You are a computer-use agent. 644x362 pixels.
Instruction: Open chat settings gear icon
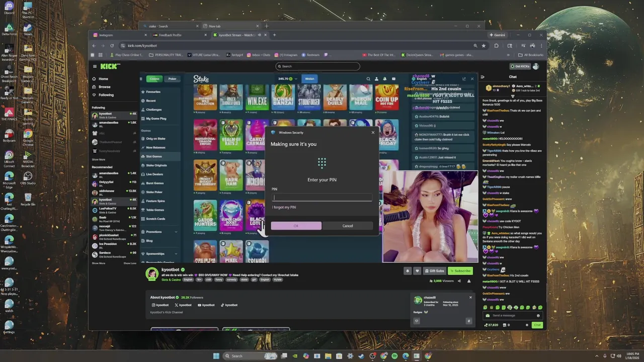(x=527, y=325)
